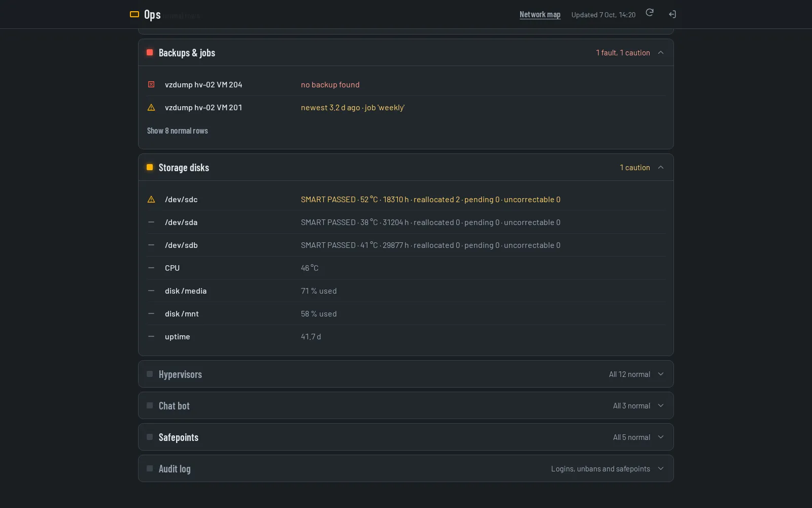Click the yellow status square of Storage disks
This screenshot has width=812, height=508.
pyautogui.click(x=150, y=167)
